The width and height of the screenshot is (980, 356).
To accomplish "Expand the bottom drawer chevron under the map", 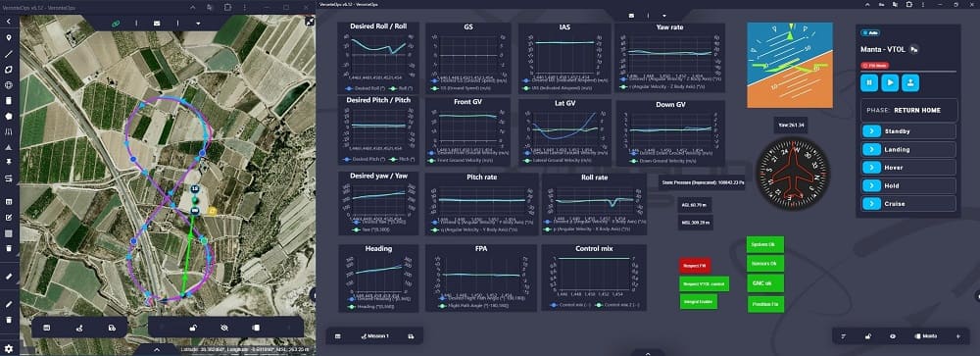I will click(157, 350).
